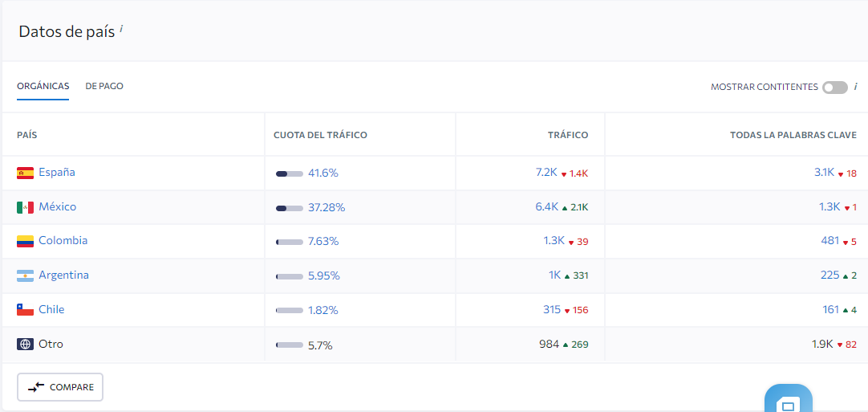Toggle Mostrar contitentes switch
The image size is (868, 412).
[x=835, y=87]
